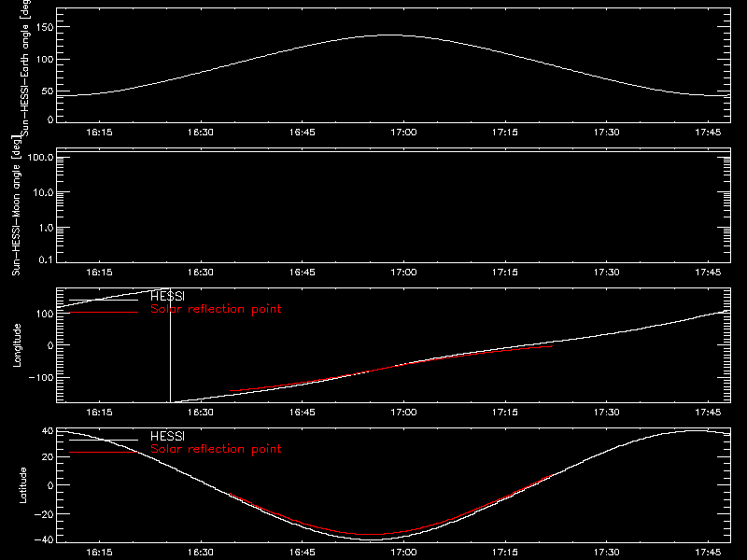This screenshot has height=560, width=747.
Task: Click 17:30 time label under Longitude panel
Action: click(x=606, y=412)
